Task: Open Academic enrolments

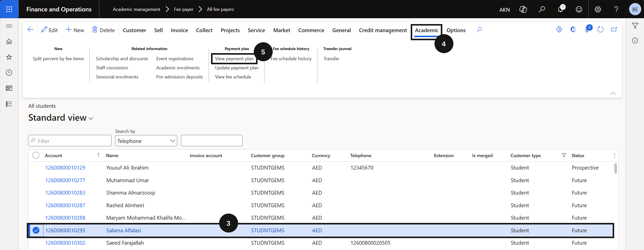Action: tap(178, 68)
